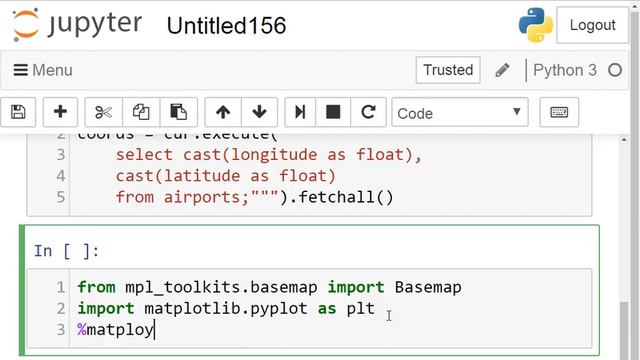Restart the kernel with circular arrow
Image resolution: width=640 pixels, height=360 pixels.
click(368, 112)
